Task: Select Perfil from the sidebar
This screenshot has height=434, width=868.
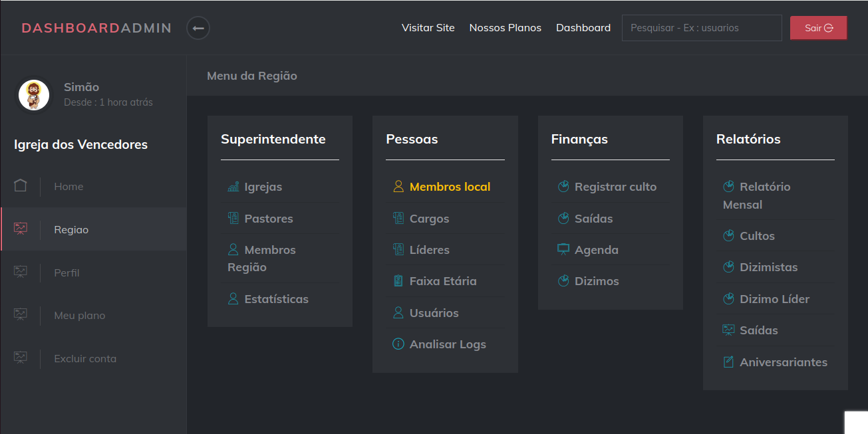Action: (x=67, y=272)
